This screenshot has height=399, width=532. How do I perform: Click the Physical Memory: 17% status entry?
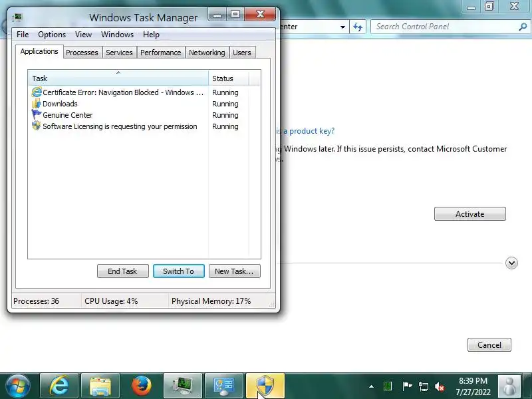(211, 301)
